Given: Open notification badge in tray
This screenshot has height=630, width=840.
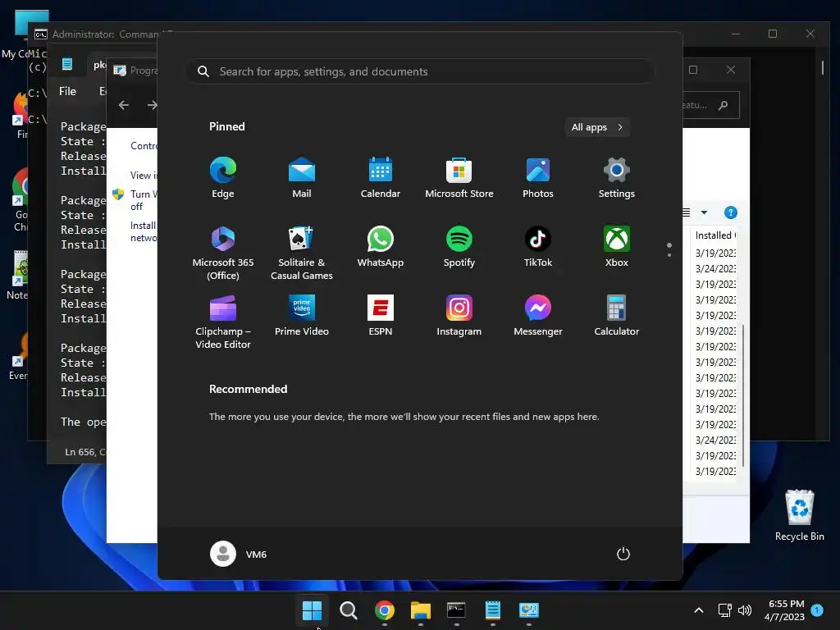Looking at the screenshot, I should tap(817, 609).
